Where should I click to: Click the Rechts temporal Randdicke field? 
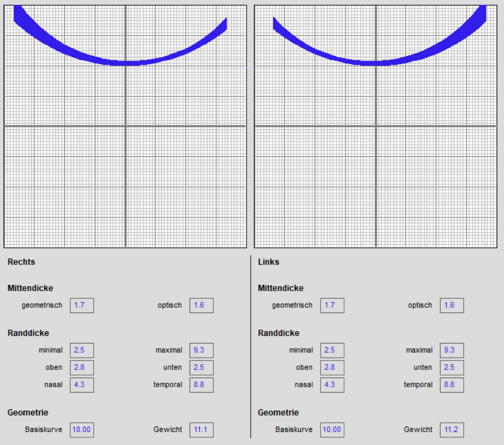(x=201, y=384)
